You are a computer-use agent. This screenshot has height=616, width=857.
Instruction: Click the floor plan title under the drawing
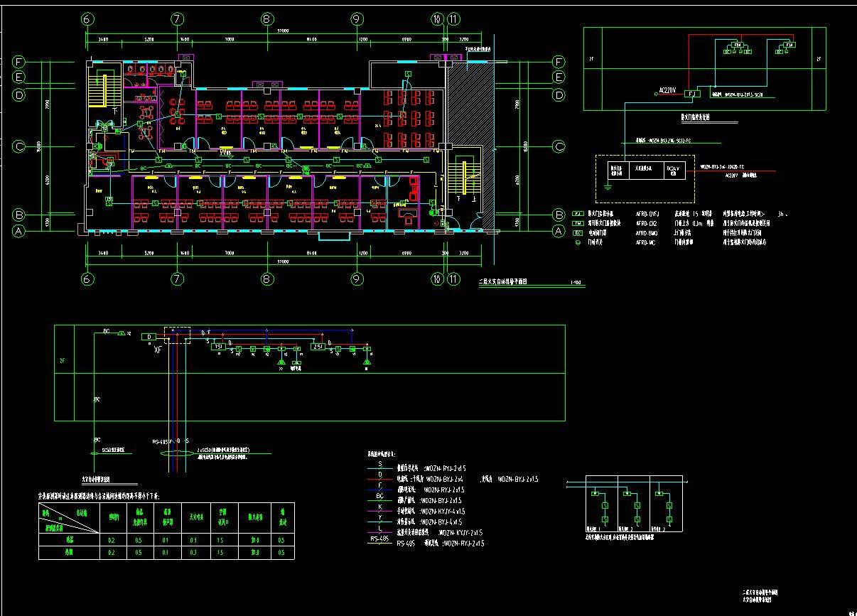(x=506, y=282)
